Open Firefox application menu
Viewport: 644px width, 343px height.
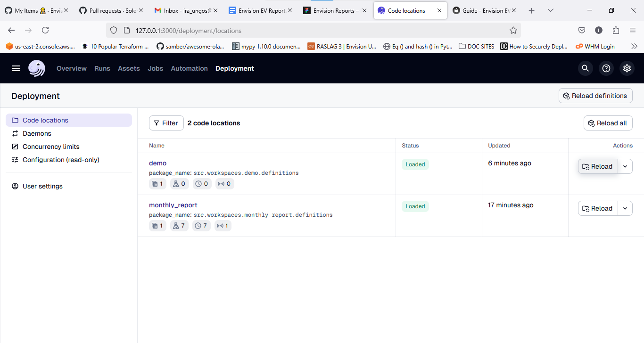[x=633, y=30]
